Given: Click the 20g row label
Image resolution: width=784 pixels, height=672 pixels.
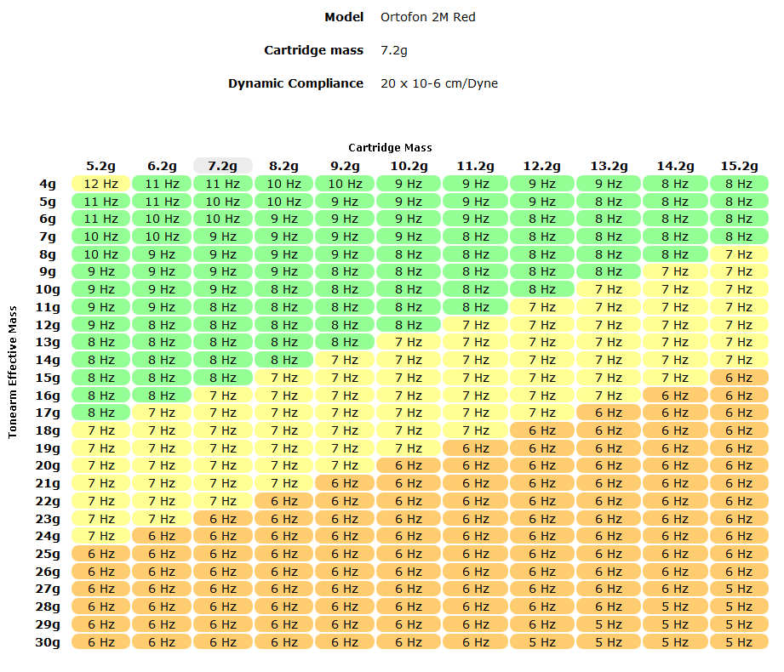Looking at the screenshot, I should (48, 465).
